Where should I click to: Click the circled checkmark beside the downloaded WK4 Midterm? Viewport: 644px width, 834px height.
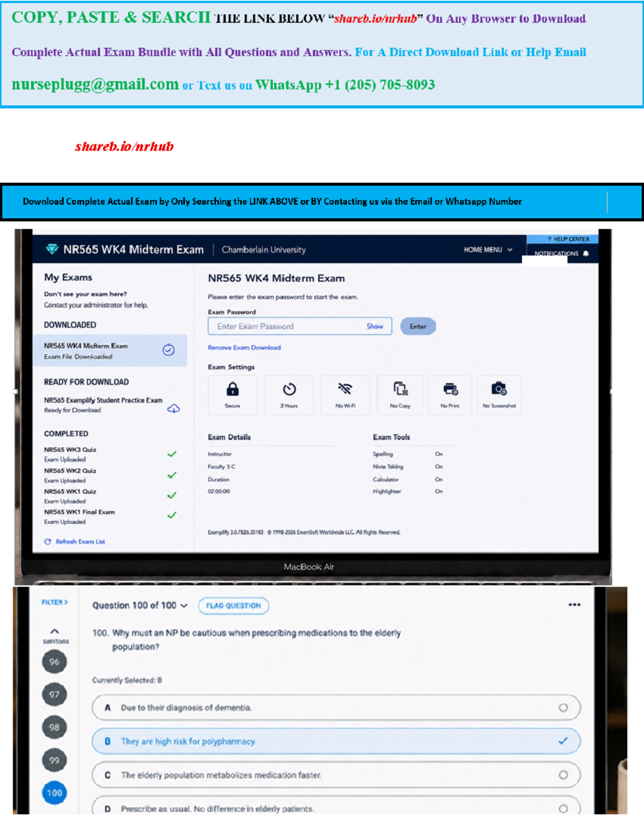pos(169,350)
